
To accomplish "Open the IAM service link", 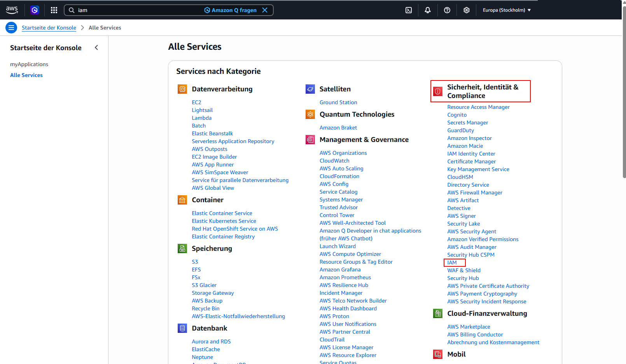I will pos(452,262).
